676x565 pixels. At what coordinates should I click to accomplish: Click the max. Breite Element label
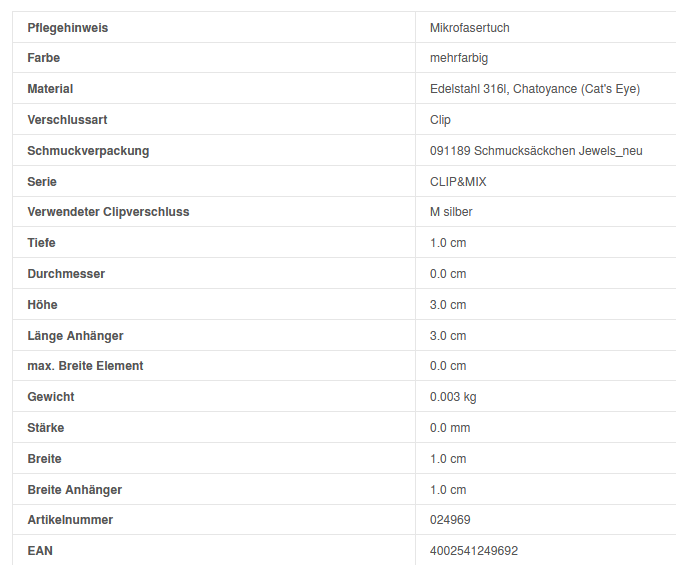pos(85,366)
